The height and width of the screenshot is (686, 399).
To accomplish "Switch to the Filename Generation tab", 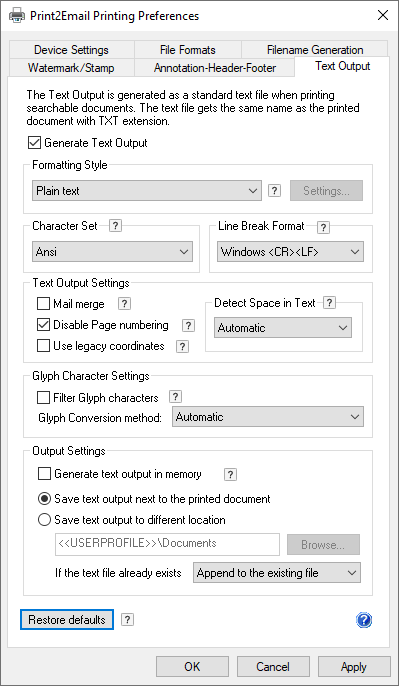I will pos(315,50).
